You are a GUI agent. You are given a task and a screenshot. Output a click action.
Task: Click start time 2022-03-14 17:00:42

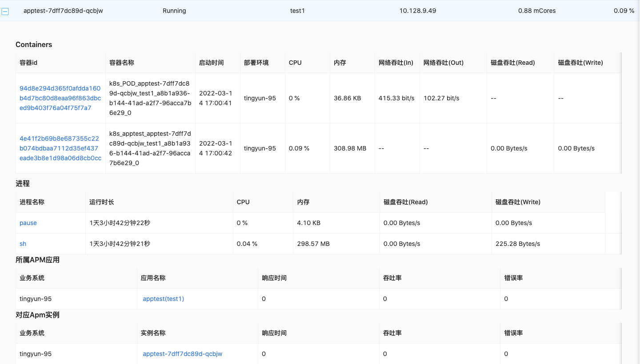[216, 148]
